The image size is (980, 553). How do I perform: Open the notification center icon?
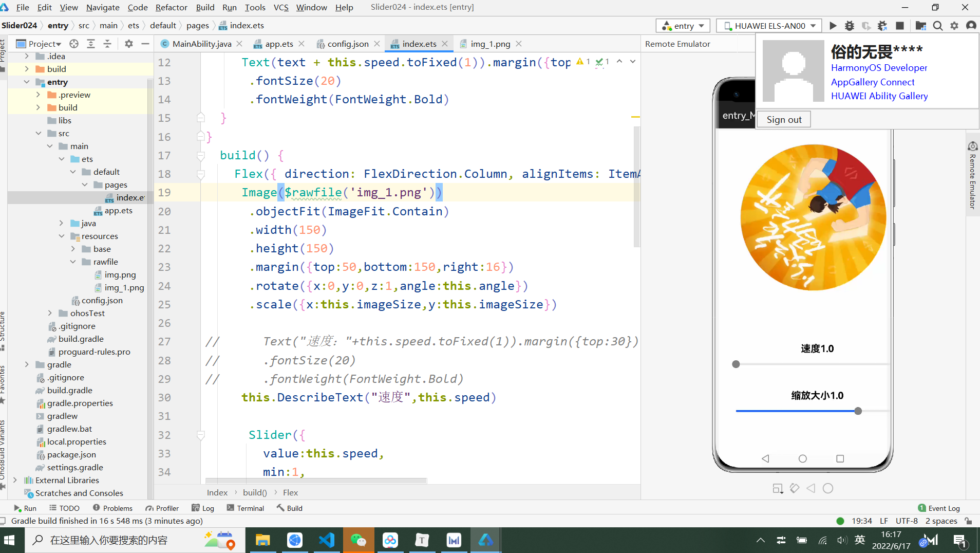tap(959, 540)
